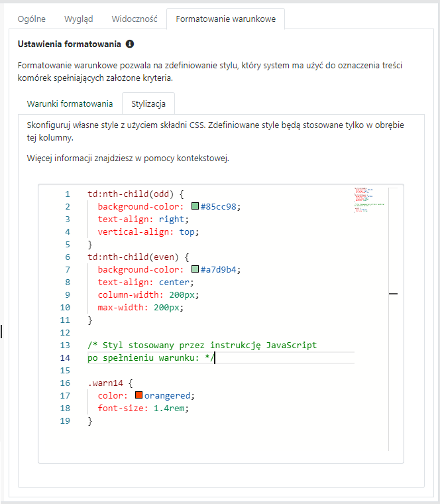Click the comment line po spełnieniu warunku
The height and width of the screenshot is (504, 440).
150,357
